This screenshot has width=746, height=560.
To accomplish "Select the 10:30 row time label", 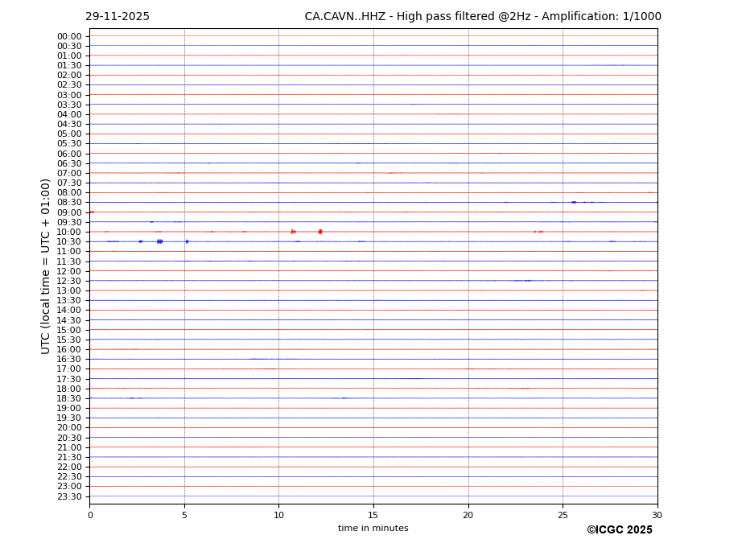I will click(68, 241).
